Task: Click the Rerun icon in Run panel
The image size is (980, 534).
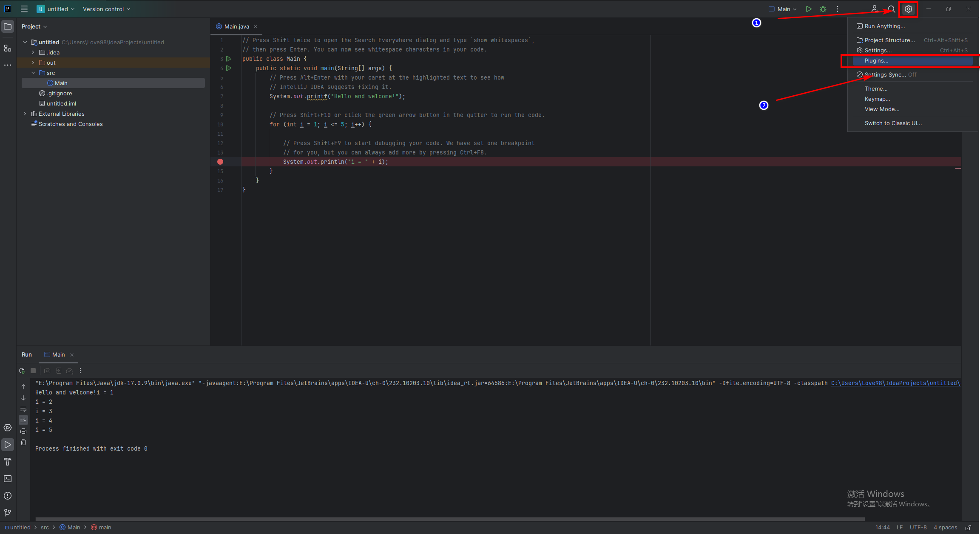Action: coord(22,371)
